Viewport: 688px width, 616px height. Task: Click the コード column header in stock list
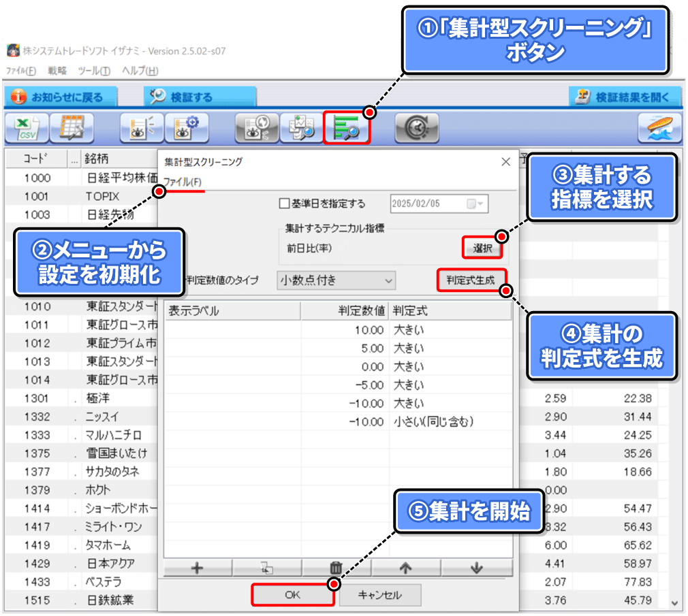[36, 159]
